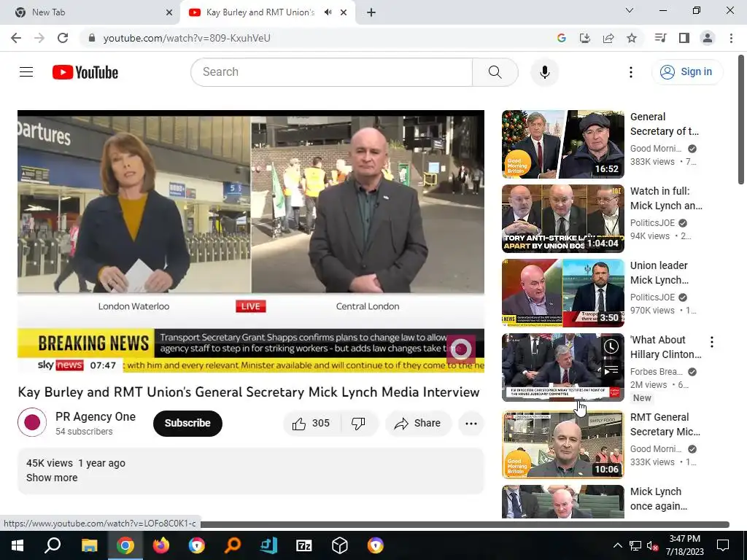Go to YouTube home via logo
Viewport: 747px width, 560px height.
(x=85, y=72)
